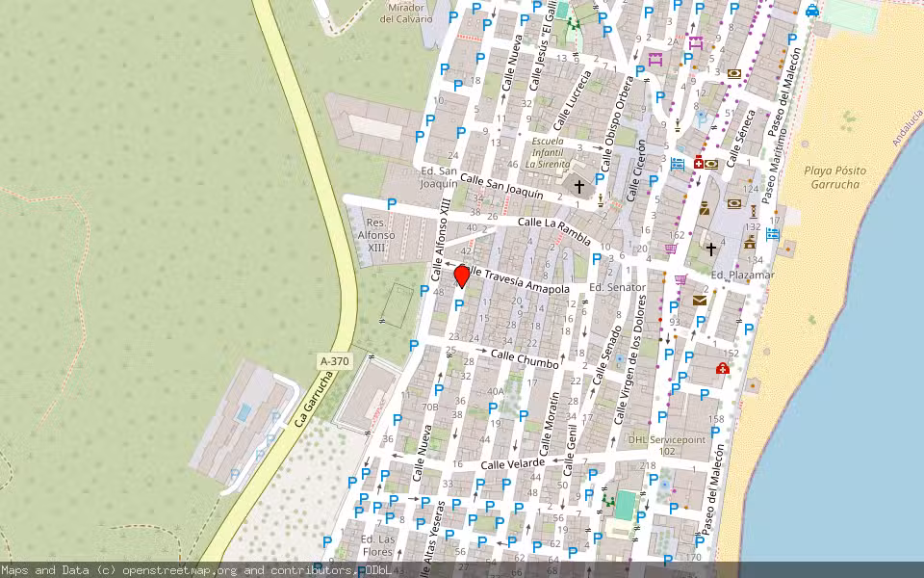This screenshot has height=578, width=924.
Task: Click the openstreetmap.org attribution text
Action: pos(180,570)
